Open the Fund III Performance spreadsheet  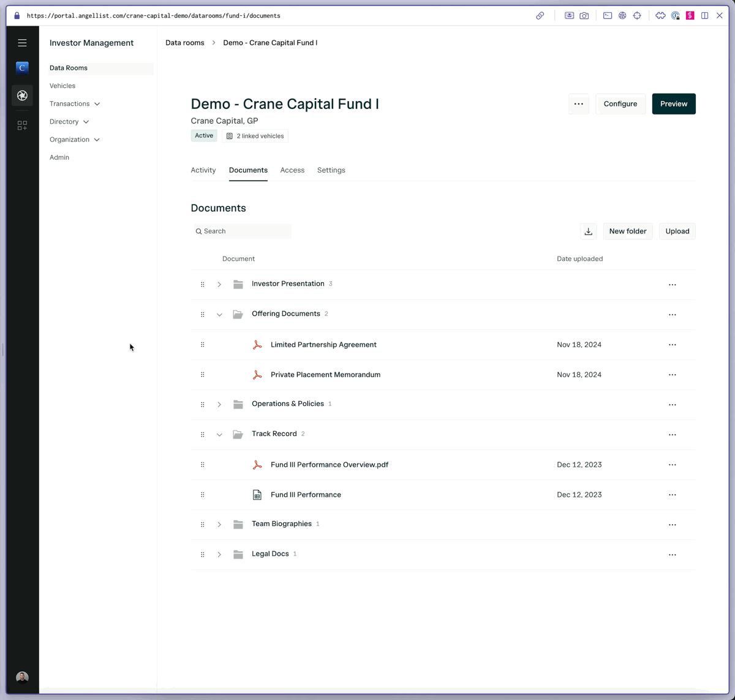point(306,495)
